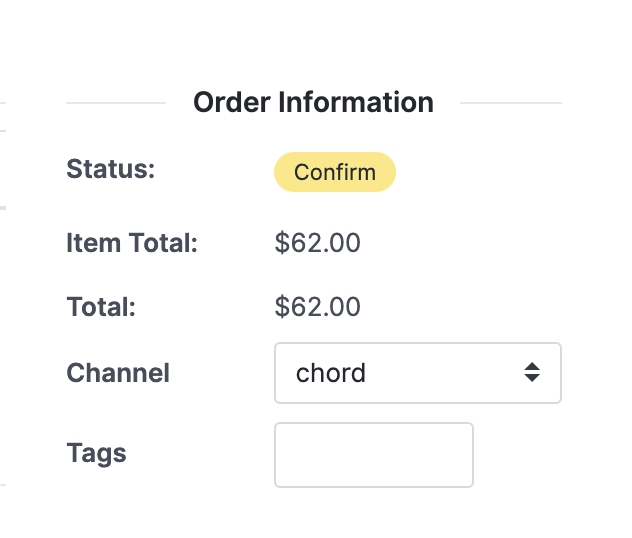Click the lower triangle of Channel arrows
Image resolution: width=632 pixels, height=538 pixels.
[532, 380]
